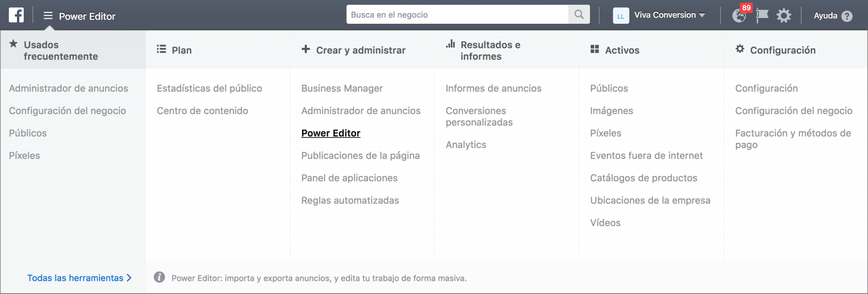Open Estadísticas del público

[x=209, y=88]
